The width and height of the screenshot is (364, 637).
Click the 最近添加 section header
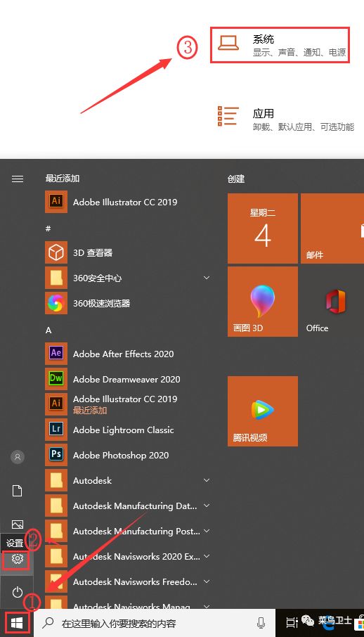[x=62, y=179]
